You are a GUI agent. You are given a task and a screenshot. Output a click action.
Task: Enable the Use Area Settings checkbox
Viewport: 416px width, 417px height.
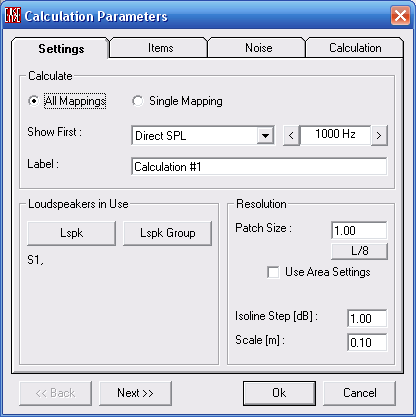(x=273, y=272)
